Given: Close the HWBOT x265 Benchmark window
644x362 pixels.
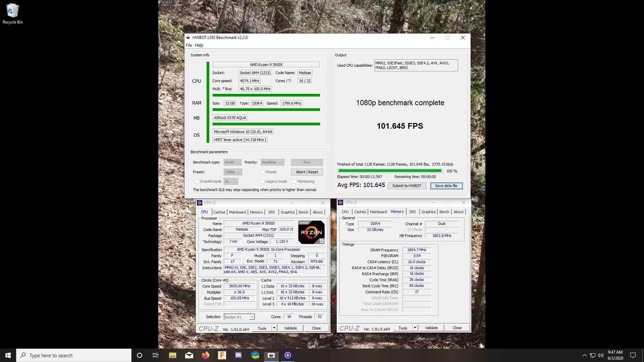Looking at the screenshot, I should point(463,38).
